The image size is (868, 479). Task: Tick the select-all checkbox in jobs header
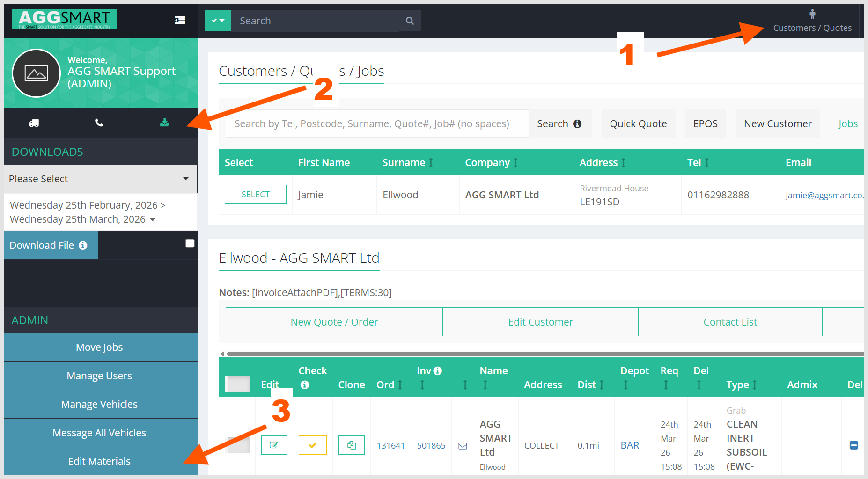click(x=237, y=384)
